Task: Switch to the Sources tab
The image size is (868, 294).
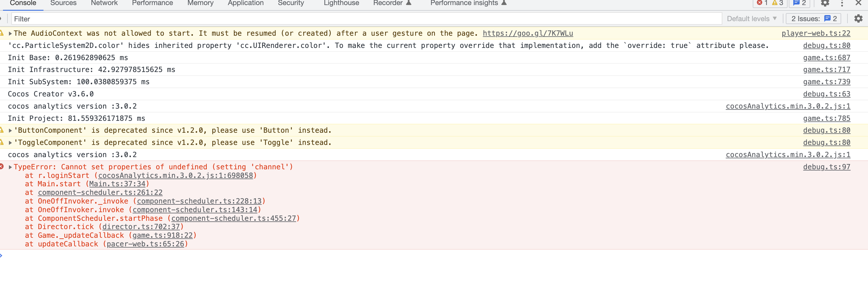Action: (x=63, y=3)
